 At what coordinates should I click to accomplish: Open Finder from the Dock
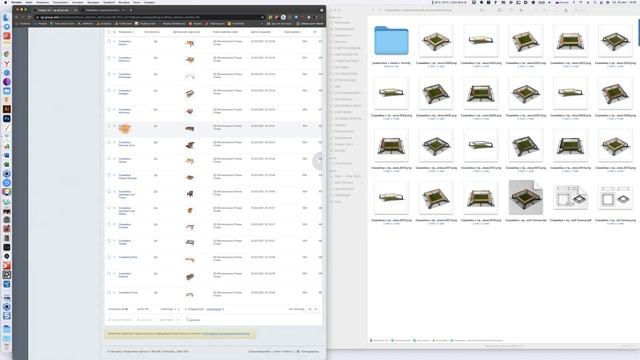(x=6, y=18)
